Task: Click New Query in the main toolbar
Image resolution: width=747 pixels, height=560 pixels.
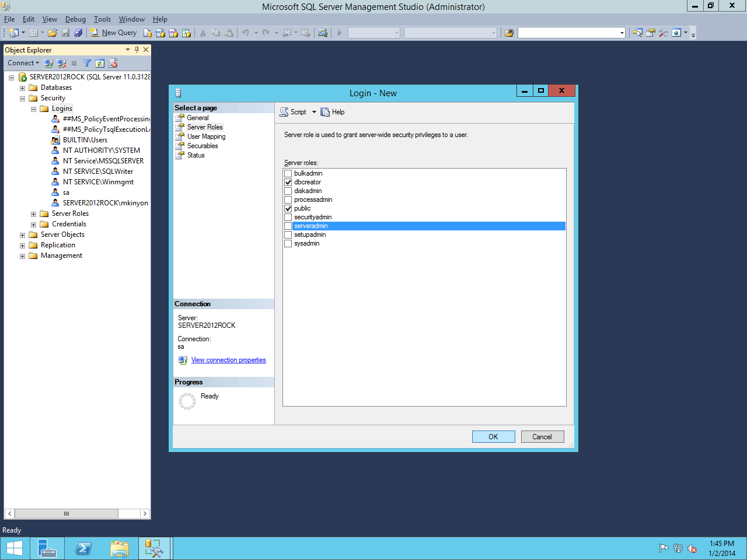Action: coord(113,33)
